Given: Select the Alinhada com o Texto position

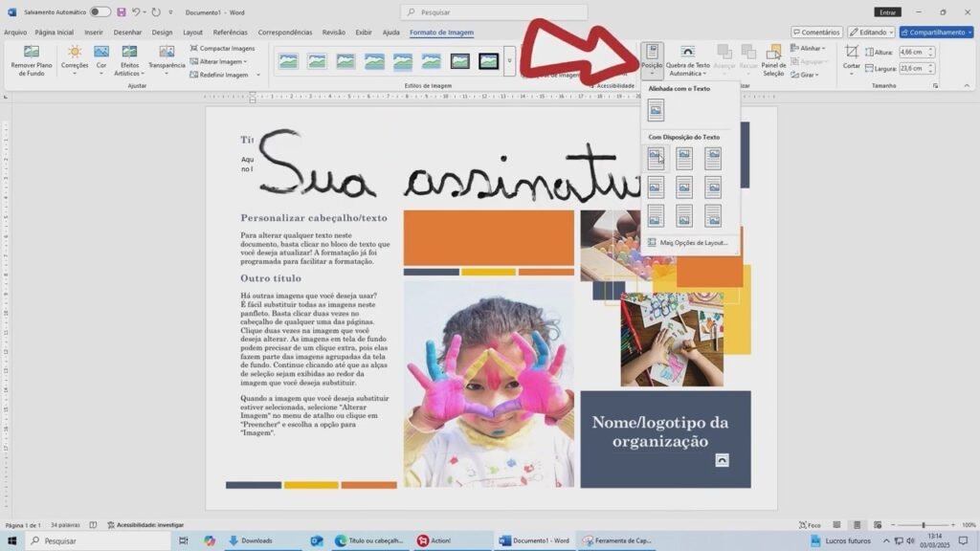Looking at the screenshot, I should [x=656, y=111].
